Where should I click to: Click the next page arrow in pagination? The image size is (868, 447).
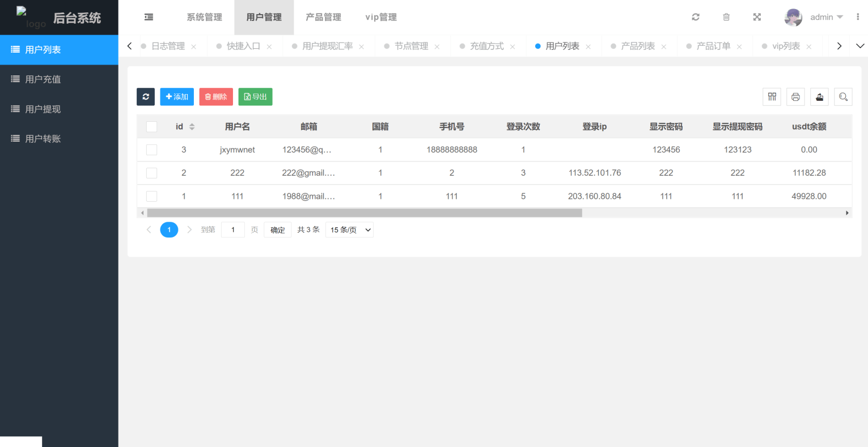click(x=189, y=229)
